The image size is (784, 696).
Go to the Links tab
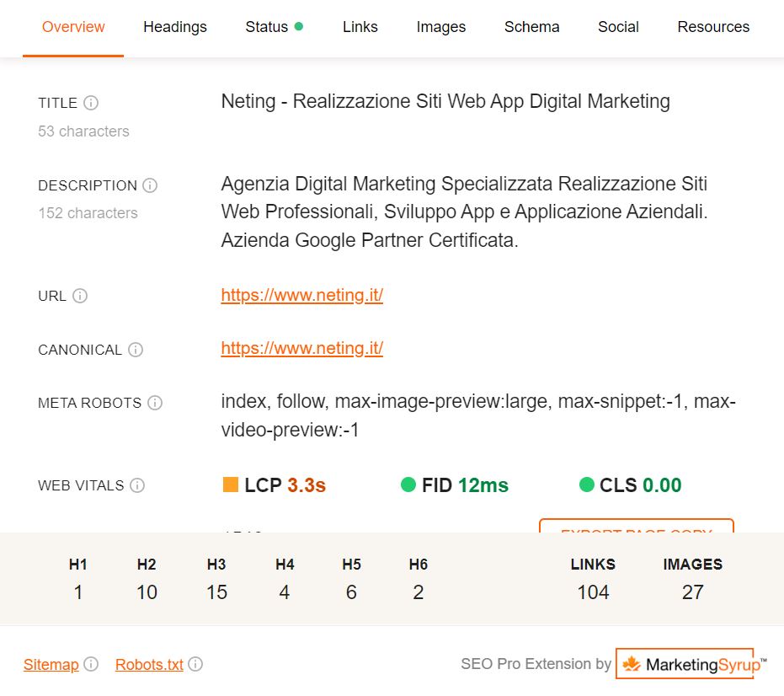[360, 26]
